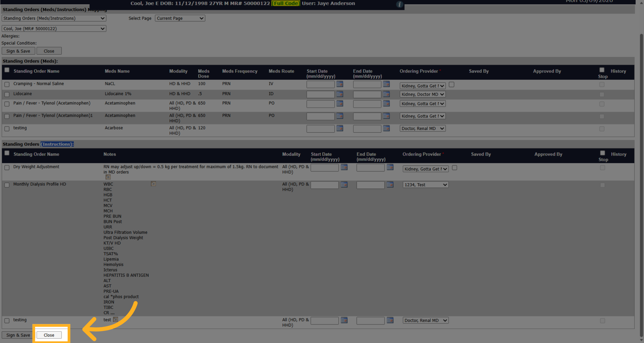Click the 'Standing Order Name' Meds column header
This screenshot has height=343, width=644.
[36, 71]
